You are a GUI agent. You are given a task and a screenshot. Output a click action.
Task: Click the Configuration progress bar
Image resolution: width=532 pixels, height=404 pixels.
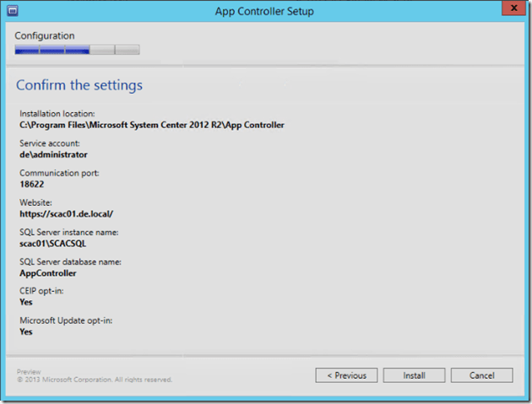(x=77, y=50)
